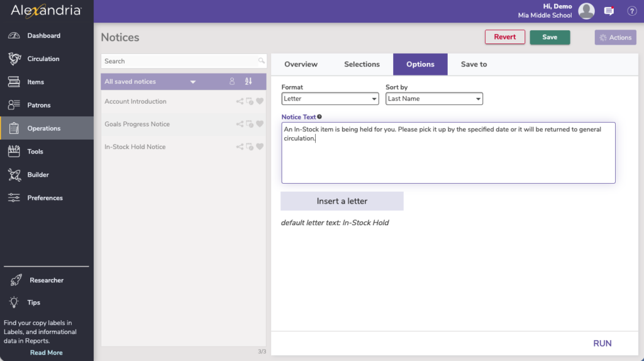Click the help question mark icon
Viewport: 644px width, 361px height.
632,11
